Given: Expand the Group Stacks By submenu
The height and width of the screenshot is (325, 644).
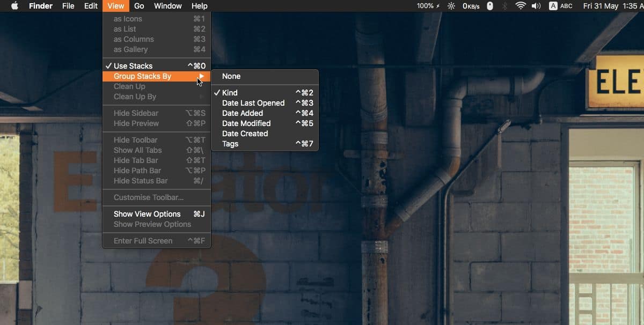Looking at the screenshot, I should [157, 76].
